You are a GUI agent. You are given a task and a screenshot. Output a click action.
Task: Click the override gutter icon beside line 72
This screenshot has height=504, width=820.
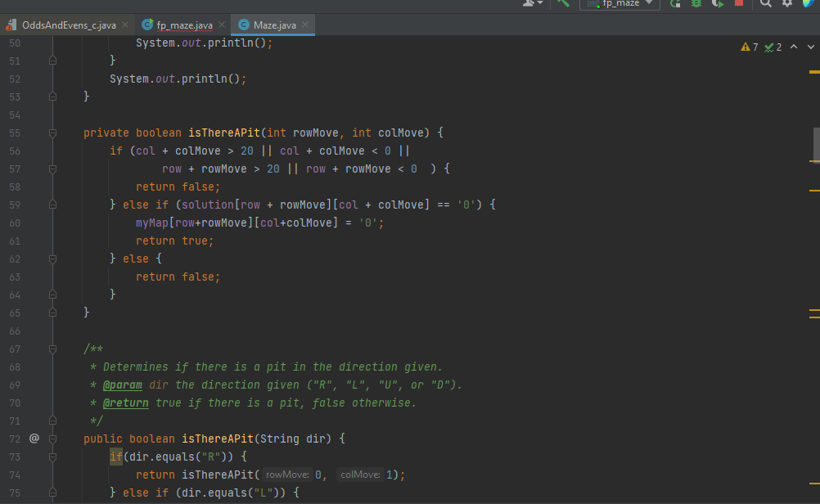coord(34,439)
